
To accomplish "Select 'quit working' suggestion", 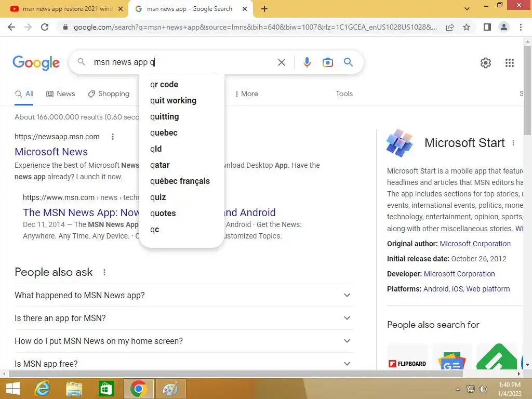I will tap(181, 100).
